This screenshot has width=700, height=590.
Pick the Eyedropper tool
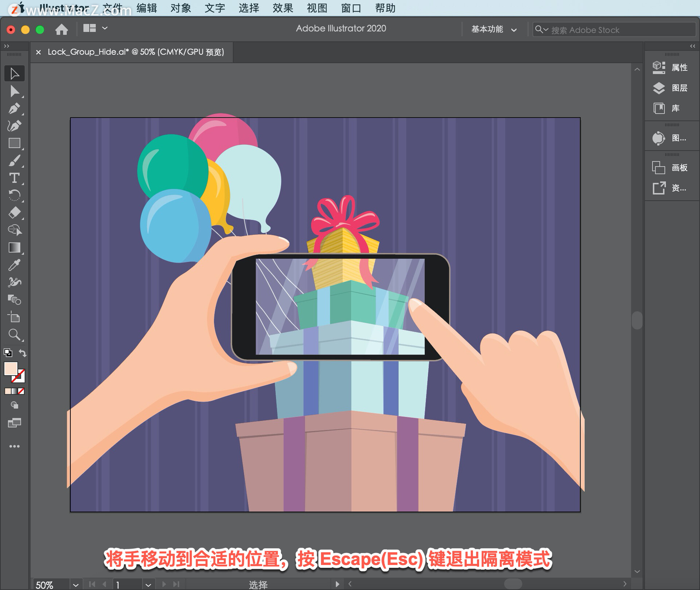coord(15,265)
